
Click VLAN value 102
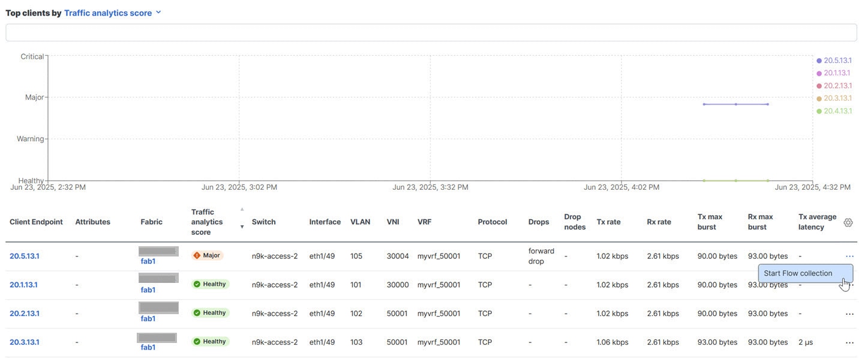coord(356,314)
